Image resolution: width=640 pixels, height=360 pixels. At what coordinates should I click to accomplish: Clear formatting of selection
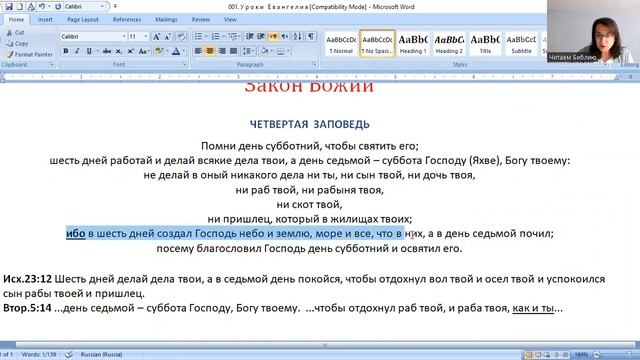pyautogui.click(x=181, y=37)
